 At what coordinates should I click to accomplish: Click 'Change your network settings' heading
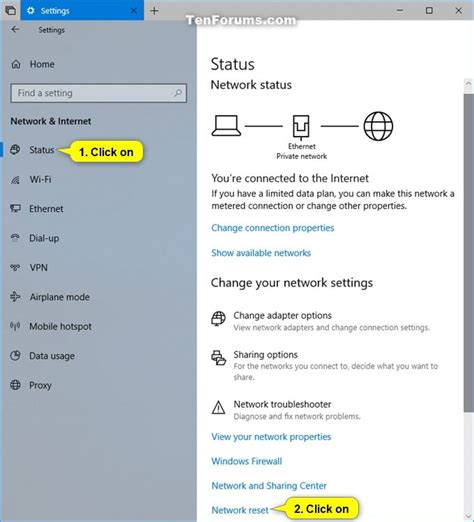coord(292,283)
